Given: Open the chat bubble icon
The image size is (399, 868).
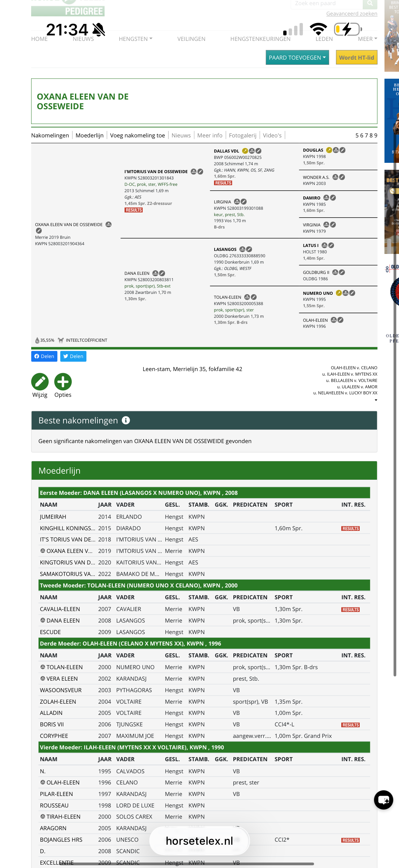Looking at the screenshot, I should tap(384, 800).
